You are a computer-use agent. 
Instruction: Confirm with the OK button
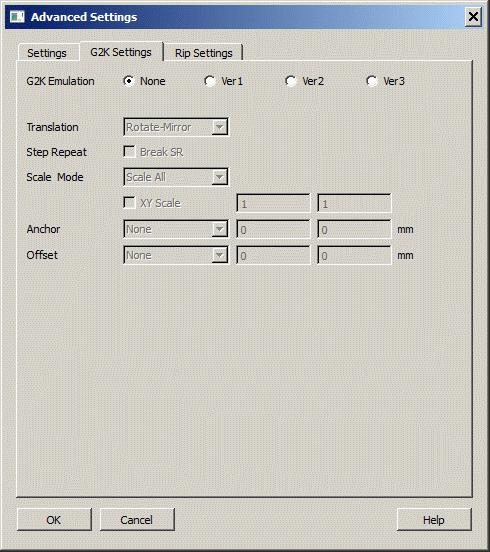click(x=54, y=520)
